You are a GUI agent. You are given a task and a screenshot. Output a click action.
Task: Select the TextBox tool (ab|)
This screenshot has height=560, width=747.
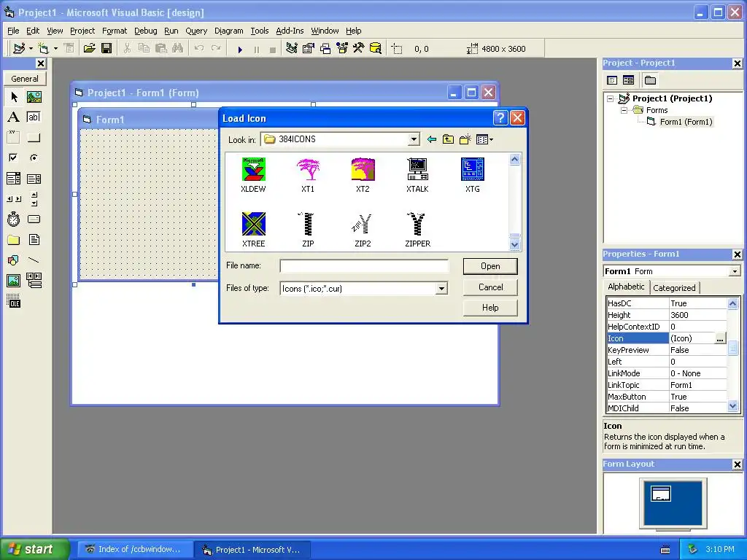click(34, 117)
